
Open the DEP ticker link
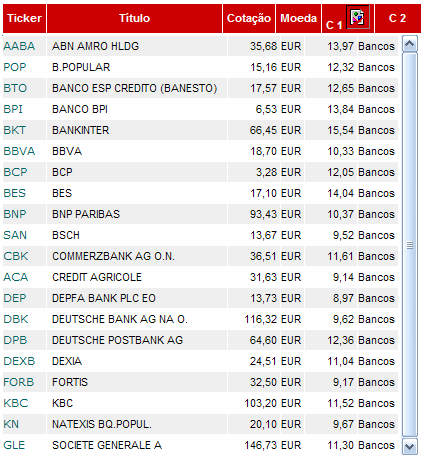tap(15, 298)
